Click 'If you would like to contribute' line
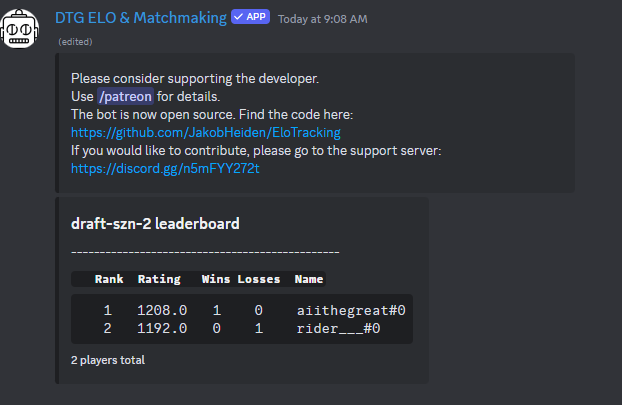This screenshot has width=622, height=405. 256,151
